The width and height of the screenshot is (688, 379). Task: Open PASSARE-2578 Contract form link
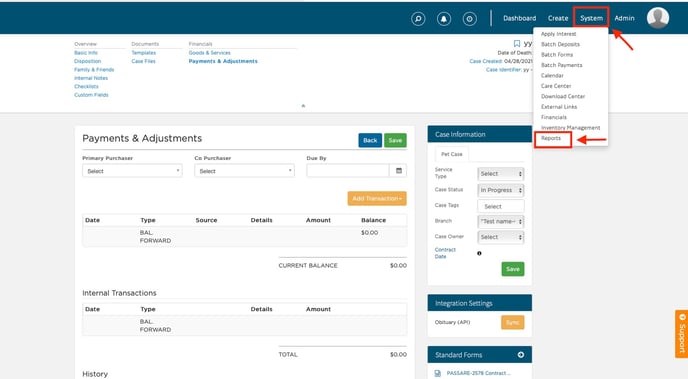[478, 373]
